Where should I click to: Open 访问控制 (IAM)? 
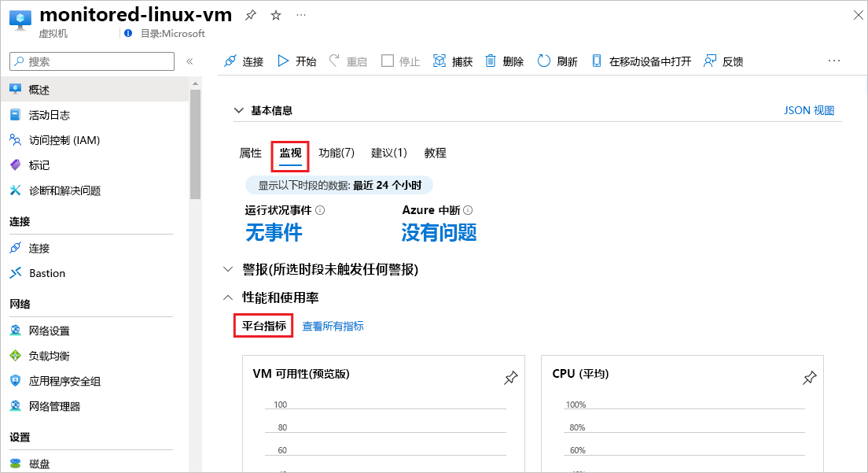click(94, 140)
